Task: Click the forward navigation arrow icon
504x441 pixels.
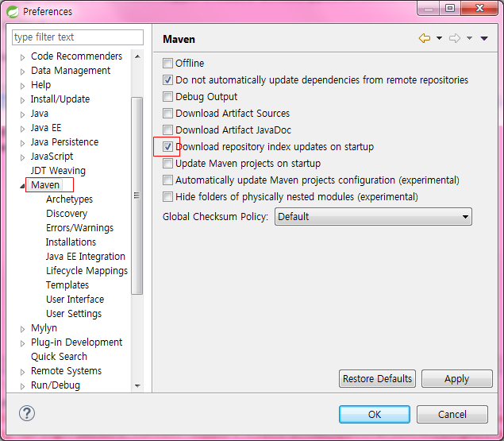Action: [x=455, y=38]
